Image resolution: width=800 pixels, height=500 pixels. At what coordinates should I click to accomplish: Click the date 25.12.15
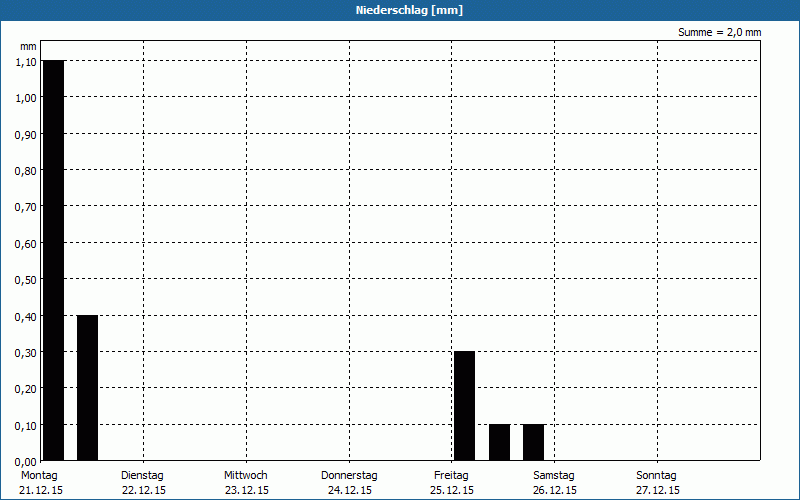[452, 490]
